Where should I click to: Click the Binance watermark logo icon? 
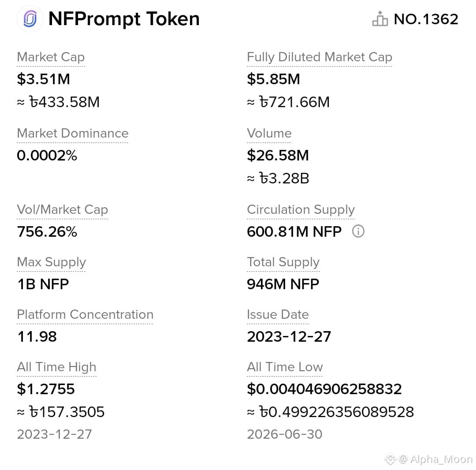point(390,459)
